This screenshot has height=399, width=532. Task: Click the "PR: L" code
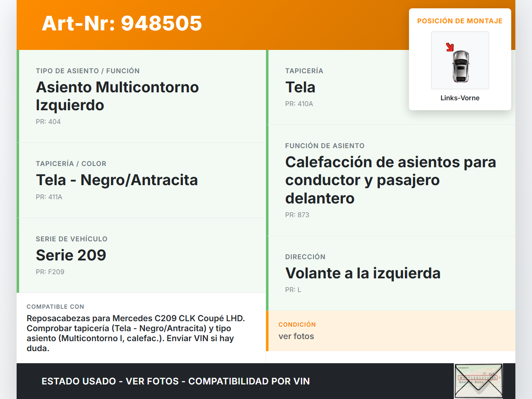pos(293,290)
